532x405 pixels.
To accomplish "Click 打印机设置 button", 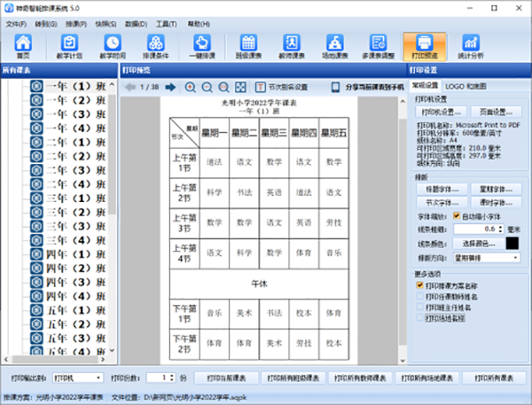I will tap(441, 113).
